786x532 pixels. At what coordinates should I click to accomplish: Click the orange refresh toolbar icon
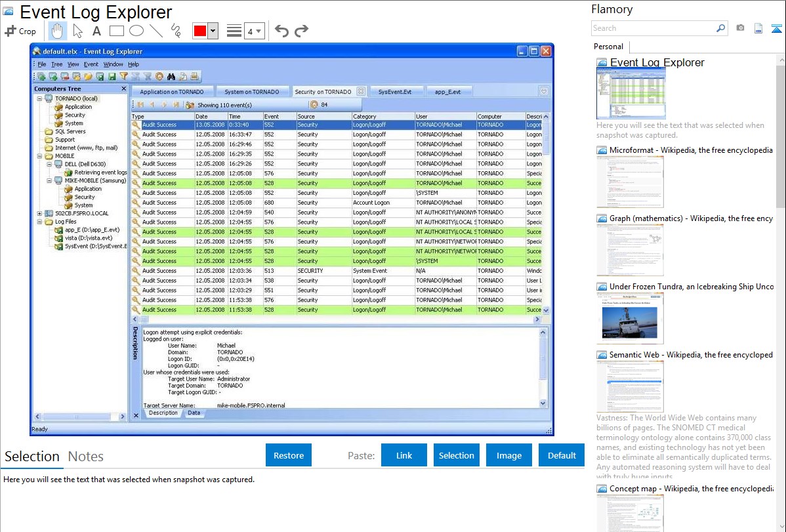(159, 76)
